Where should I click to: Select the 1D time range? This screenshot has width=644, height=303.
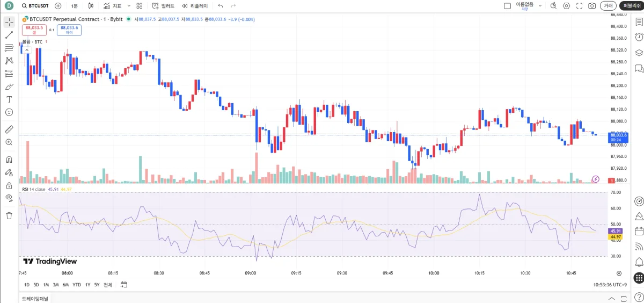coord(27,285)
